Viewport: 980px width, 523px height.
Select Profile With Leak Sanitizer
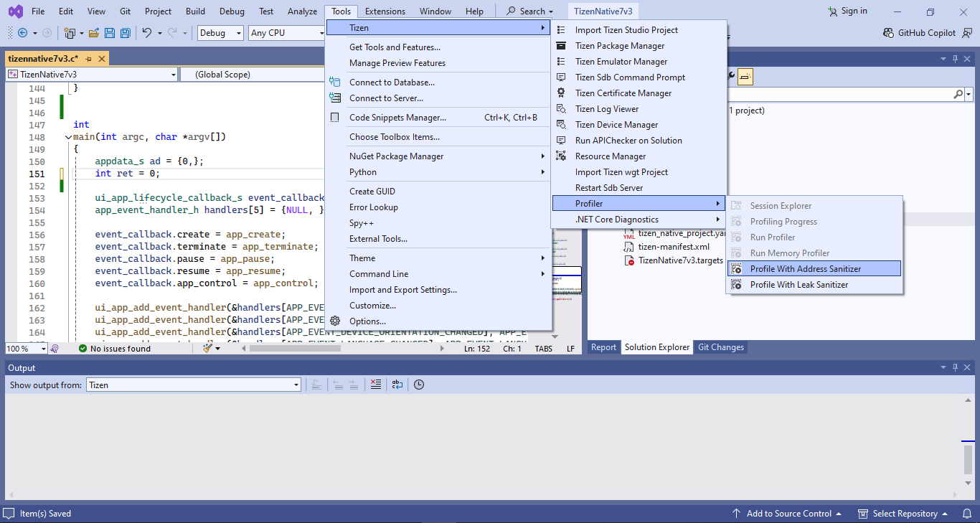(798, 285)
